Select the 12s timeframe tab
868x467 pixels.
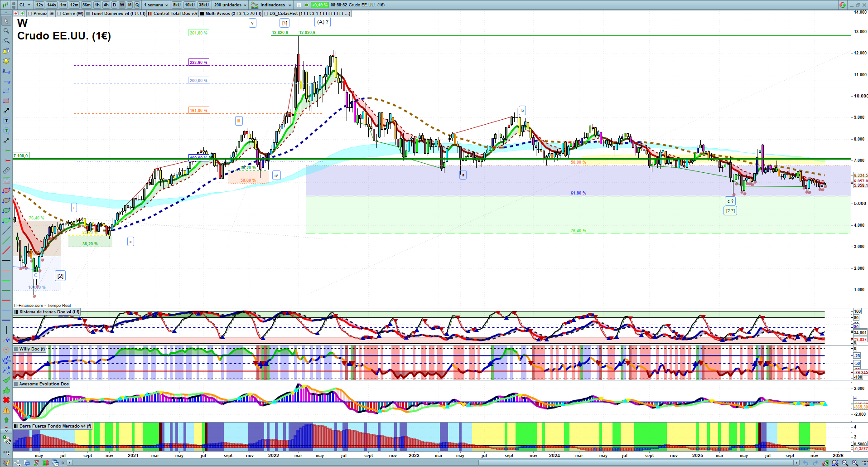39,5
